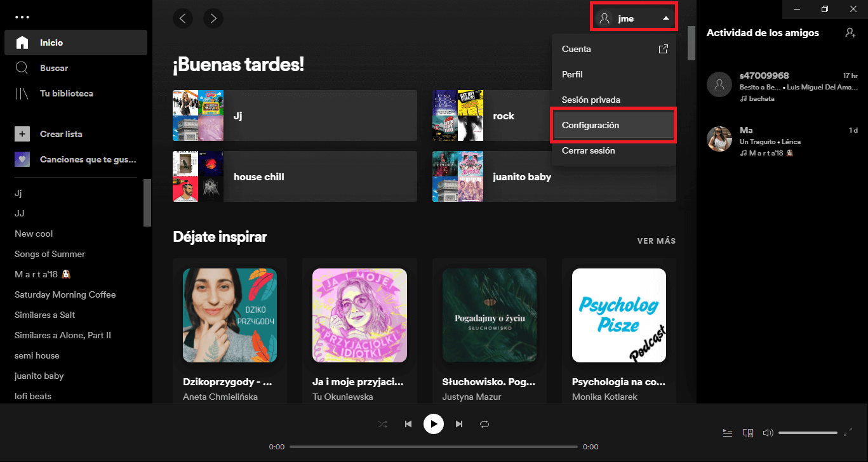The width and height of the screenshot is (868, 462).
Task: Select Perfil from the menu
Action: click(613, 74)
